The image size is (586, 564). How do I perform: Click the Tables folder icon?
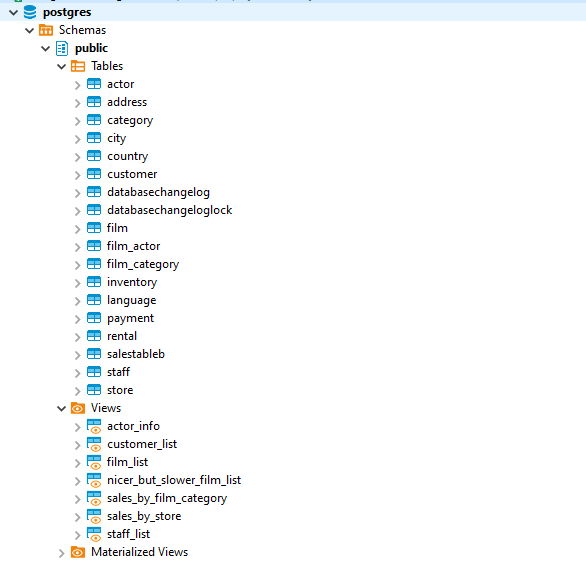78,66
